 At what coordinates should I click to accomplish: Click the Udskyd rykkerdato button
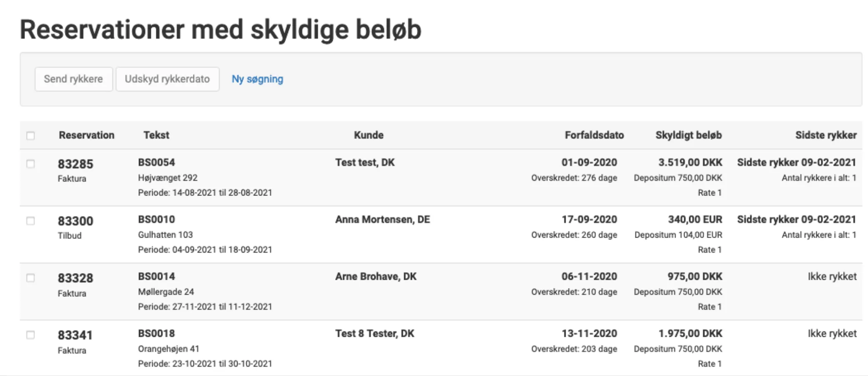click(x=168, y=79)
